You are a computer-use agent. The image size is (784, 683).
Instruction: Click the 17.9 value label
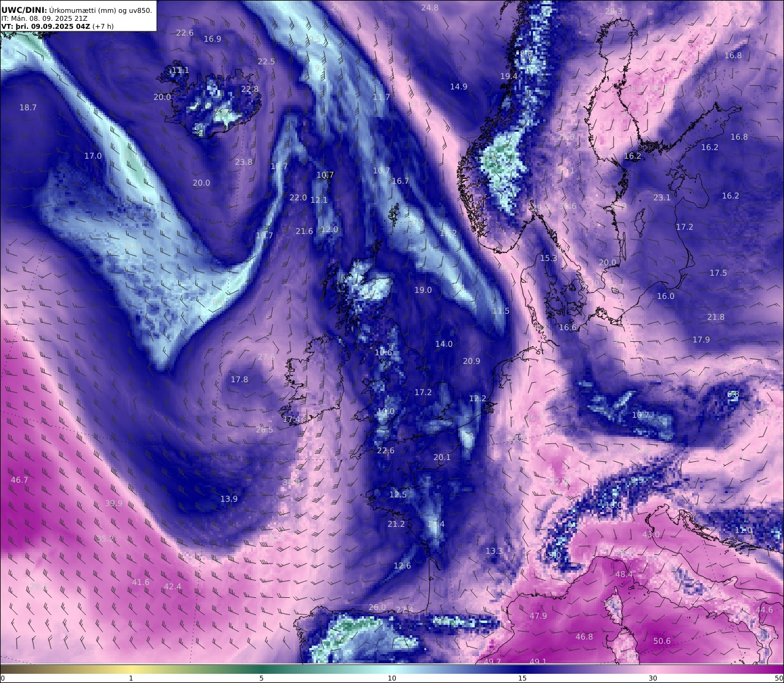[701, 339]
